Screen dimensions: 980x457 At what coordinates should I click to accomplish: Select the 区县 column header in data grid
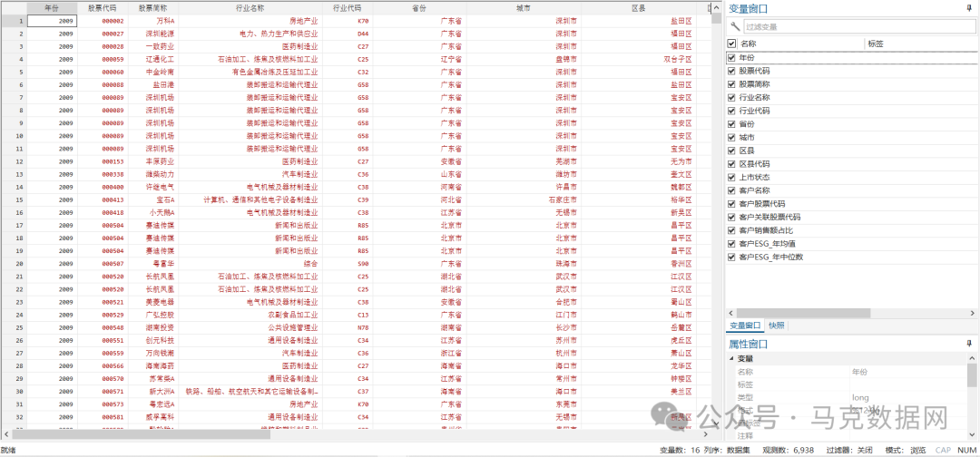639,9
